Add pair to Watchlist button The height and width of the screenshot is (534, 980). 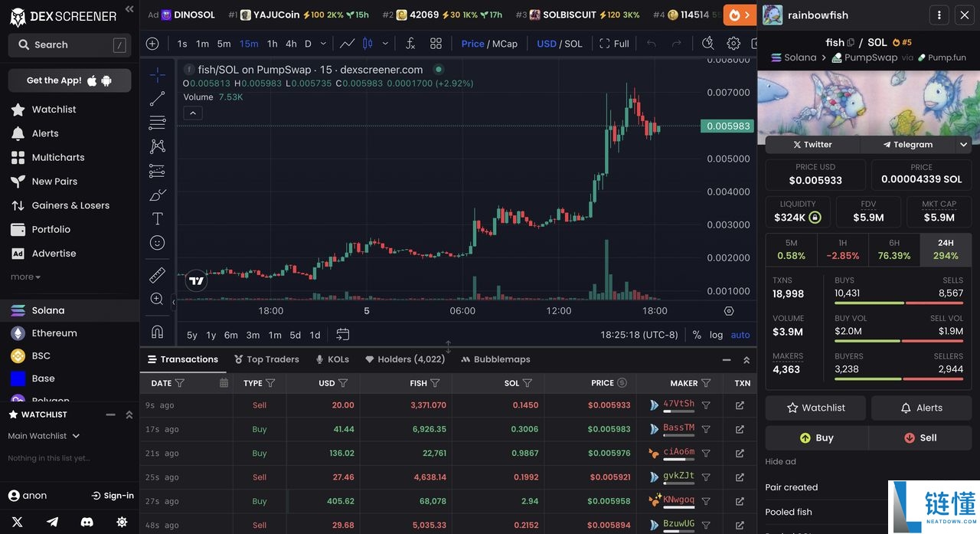point(815,408)
